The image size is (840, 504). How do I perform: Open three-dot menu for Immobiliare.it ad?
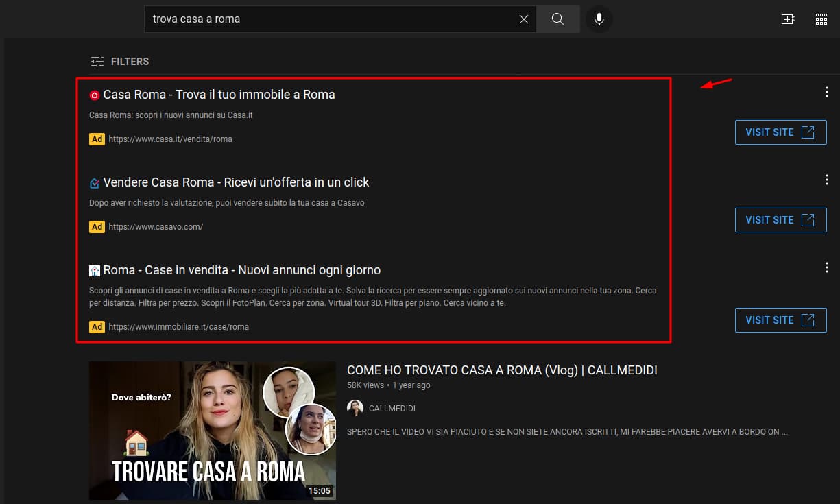click(x=827, y=267)
